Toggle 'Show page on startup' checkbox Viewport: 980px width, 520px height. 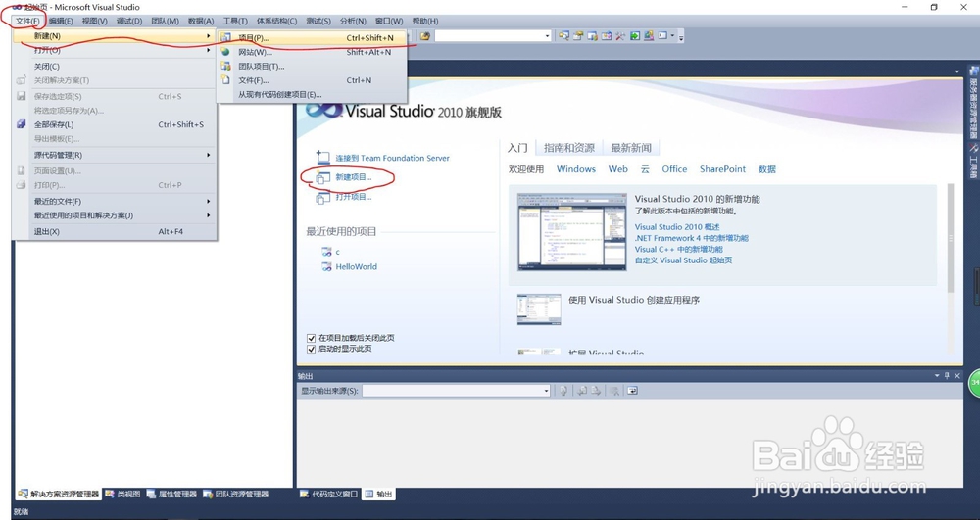tap(311, 349)
